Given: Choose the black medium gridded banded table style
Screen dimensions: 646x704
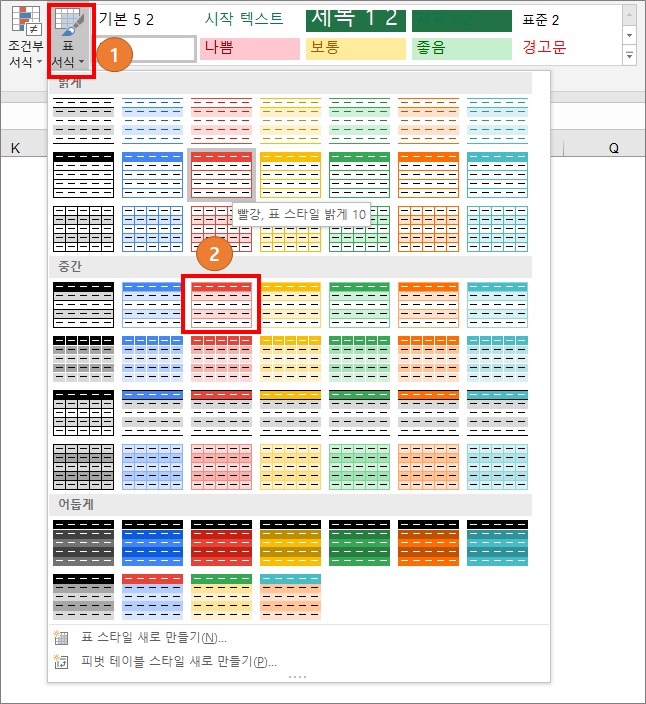Looking at the screenshot, I should 83,359.
